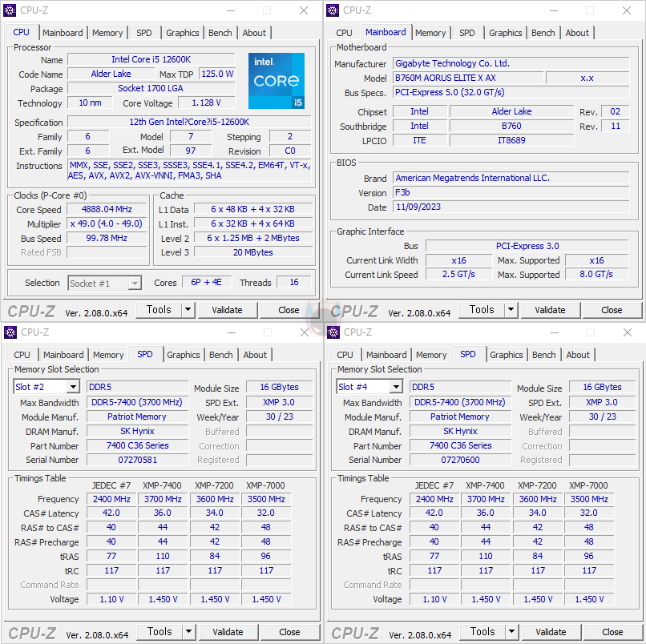
Task: Minimize the Mainboard CPU-Z window
Action: click(554, 10)
